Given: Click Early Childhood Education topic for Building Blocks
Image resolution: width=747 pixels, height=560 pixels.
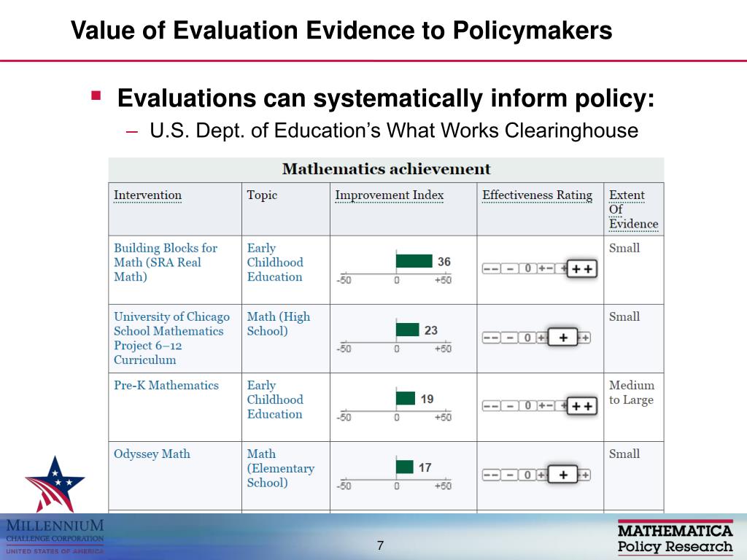Looking at the screenshot, I should [275, 262].
